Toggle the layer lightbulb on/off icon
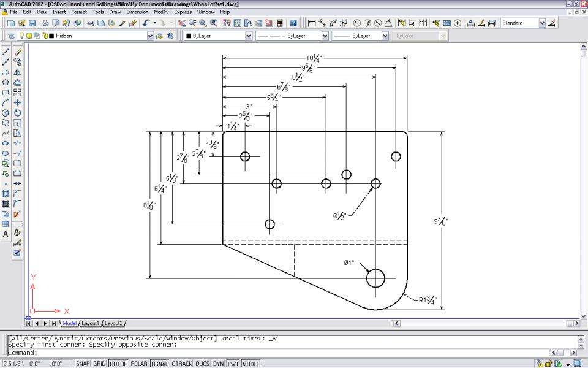This screenshot has height=368, width=588. pos(22,36)
